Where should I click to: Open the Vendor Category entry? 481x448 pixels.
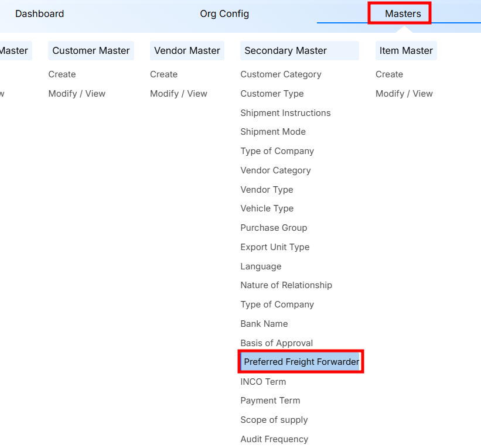pos(275,170)
